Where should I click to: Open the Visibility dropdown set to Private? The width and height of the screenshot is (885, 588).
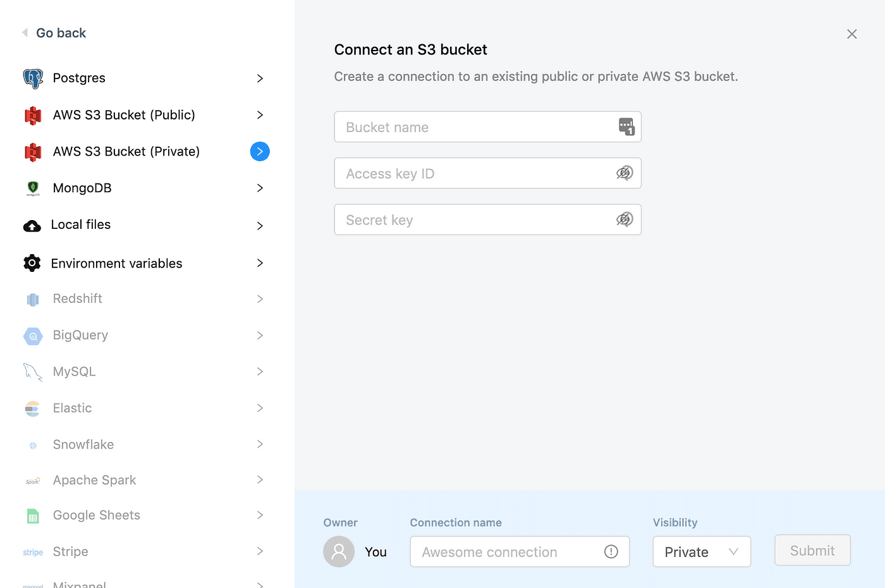(x=701, y=552)
